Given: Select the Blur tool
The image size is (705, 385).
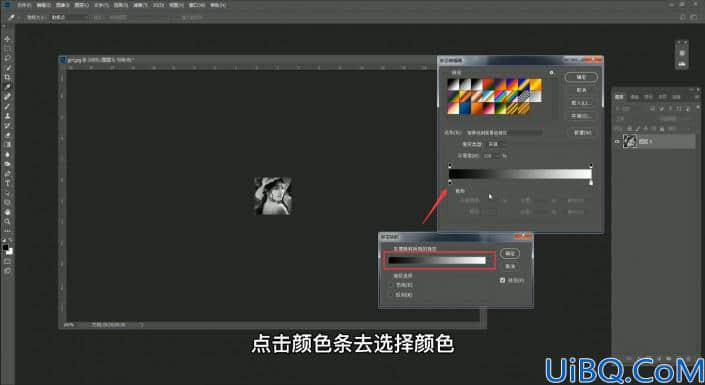Looking at the screenshot, I should click(x=7, y=154).
